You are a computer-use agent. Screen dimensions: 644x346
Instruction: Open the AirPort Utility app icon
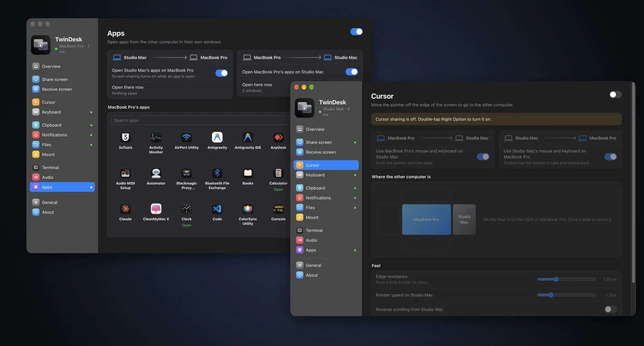[187, 138]
